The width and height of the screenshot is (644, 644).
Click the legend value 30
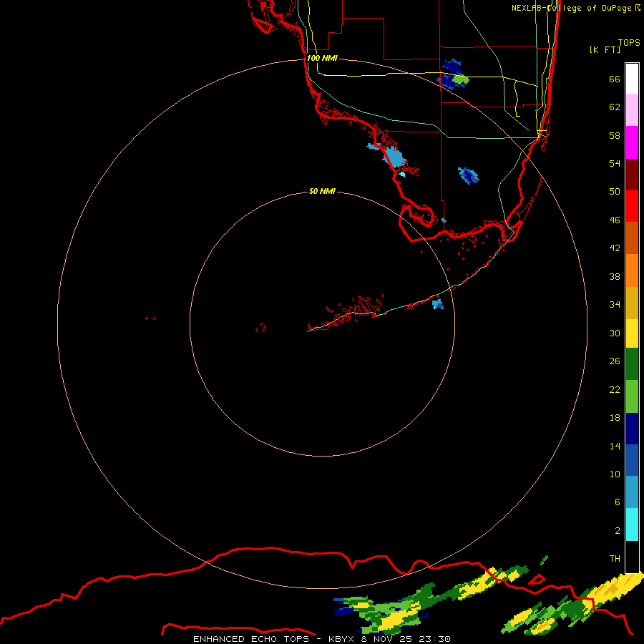615,333
